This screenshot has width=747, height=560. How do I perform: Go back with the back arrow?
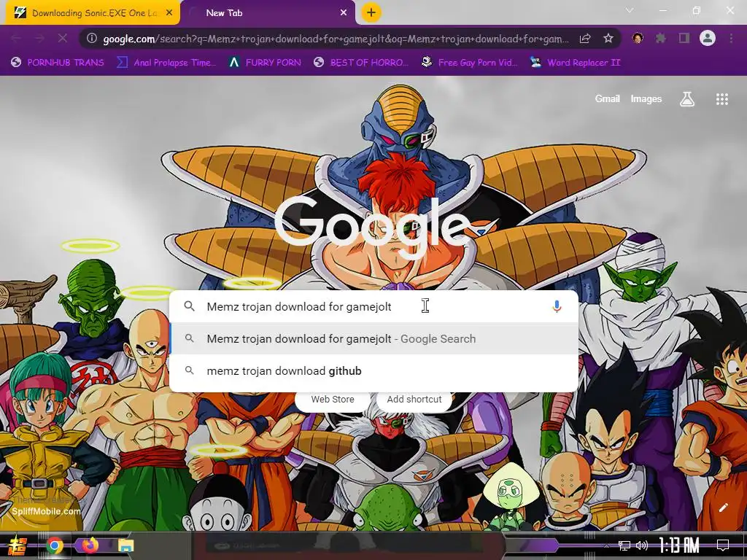click(16, 39)
